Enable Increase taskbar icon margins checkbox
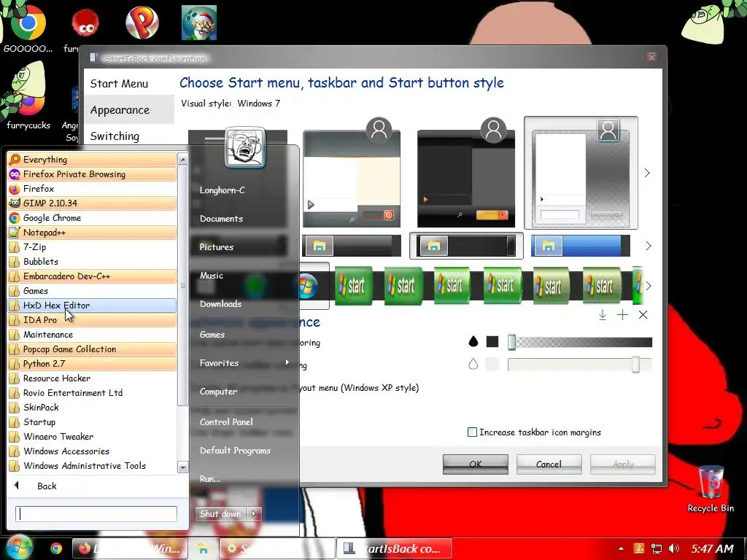This screenshot has height=560, width=747. pos(472,432)
